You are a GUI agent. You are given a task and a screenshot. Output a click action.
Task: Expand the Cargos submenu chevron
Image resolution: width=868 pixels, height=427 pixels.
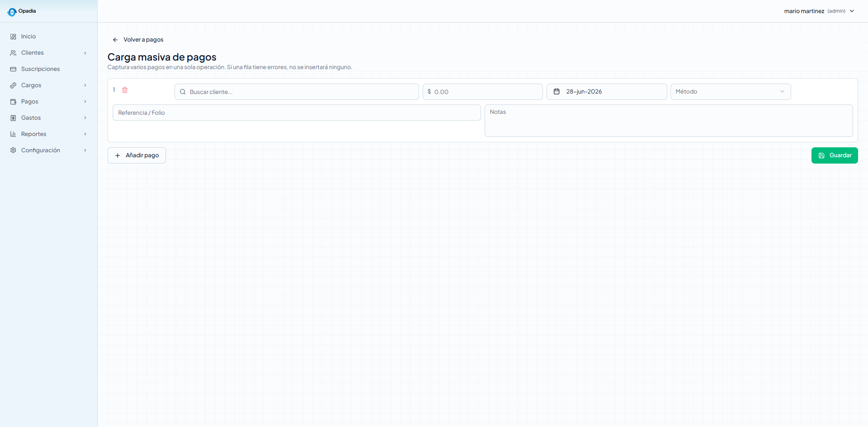pos(85,85)
